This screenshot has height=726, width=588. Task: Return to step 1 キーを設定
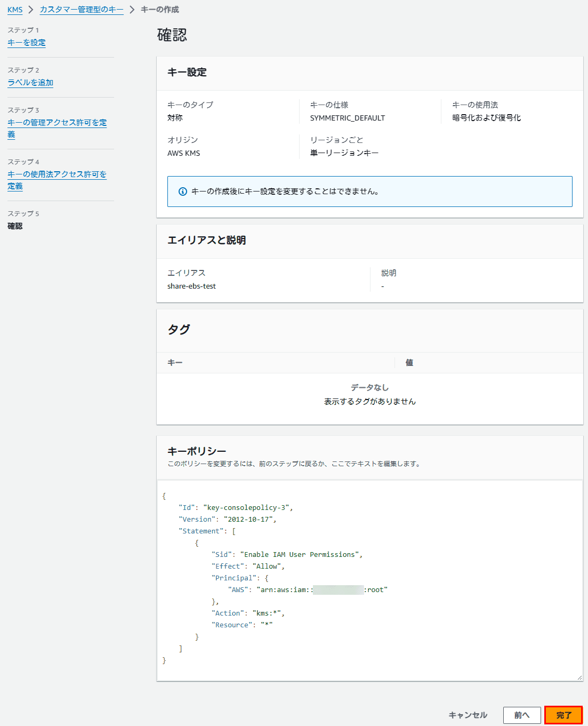click(x=27, y=43)
